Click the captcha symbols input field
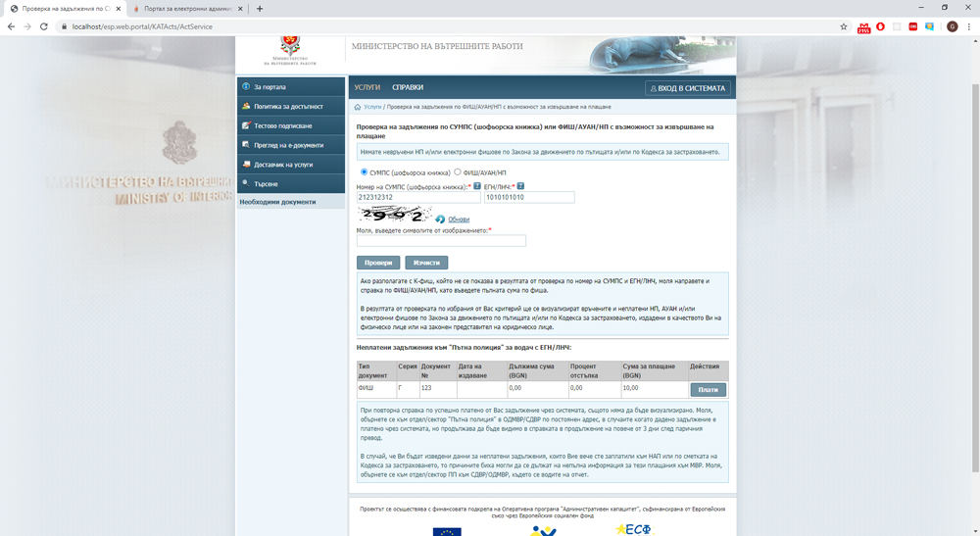The image size is (980, 536). pyautogui.click(x=441, y=241)
